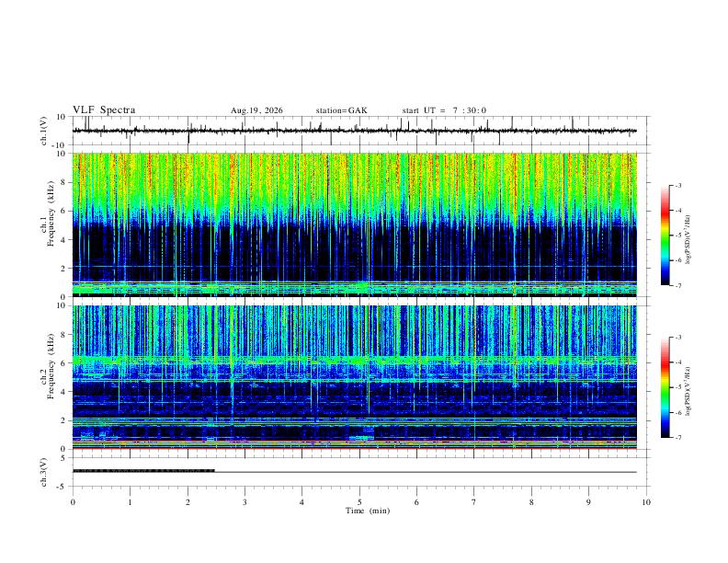728x563 pixels.
Task: Click the Time (min) axis label
Action: point(368,511)
